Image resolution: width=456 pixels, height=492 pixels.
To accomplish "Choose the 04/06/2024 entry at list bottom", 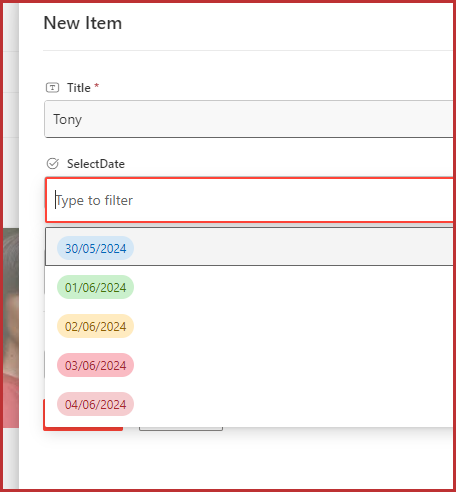I will click(95, 404).
